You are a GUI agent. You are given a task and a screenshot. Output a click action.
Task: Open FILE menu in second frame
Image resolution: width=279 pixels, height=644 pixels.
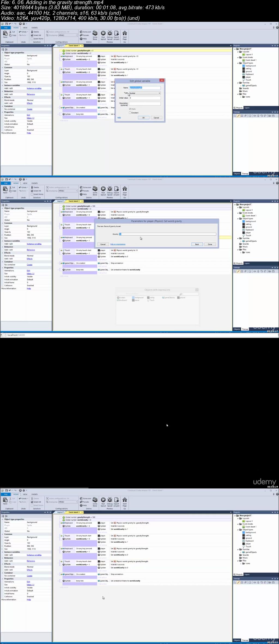pos(6,183)
